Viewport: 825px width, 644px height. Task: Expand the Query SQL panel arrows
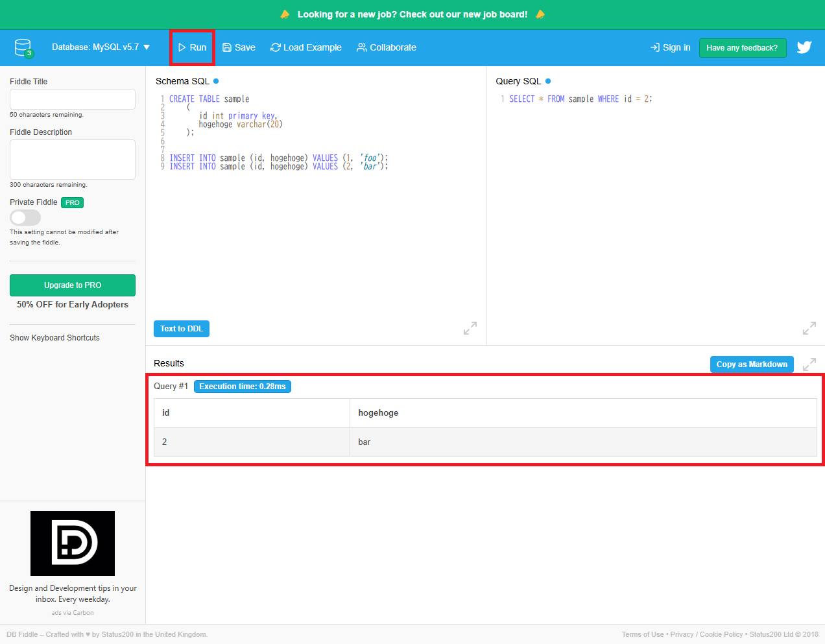[x=809, y=328]
